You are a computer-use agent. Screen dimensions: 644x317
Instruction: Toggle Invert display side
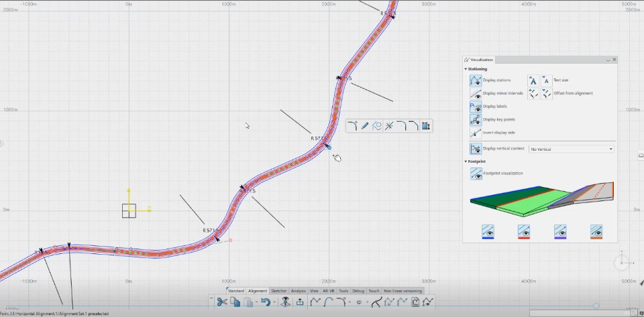point(476,133)
